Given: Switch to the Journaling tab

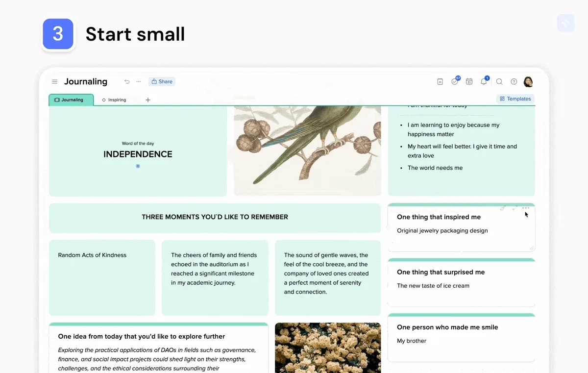Looking at the screenshot, I should [x=71, y=99].
